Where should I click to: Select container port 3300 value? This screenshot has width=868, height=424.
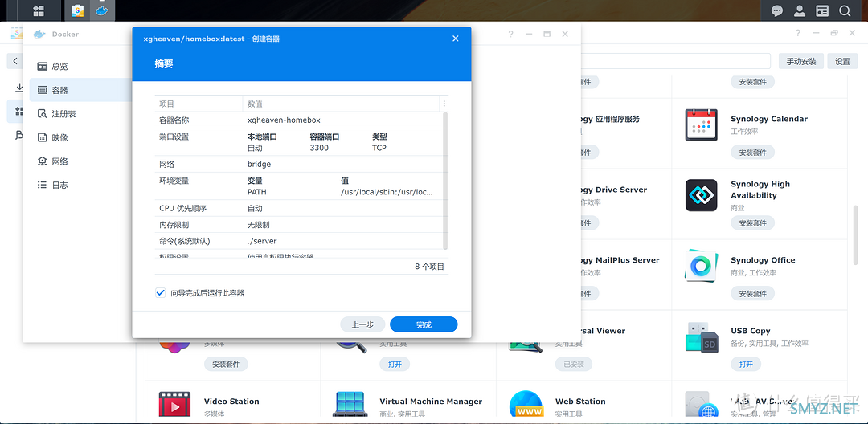[x=319, y=148]
